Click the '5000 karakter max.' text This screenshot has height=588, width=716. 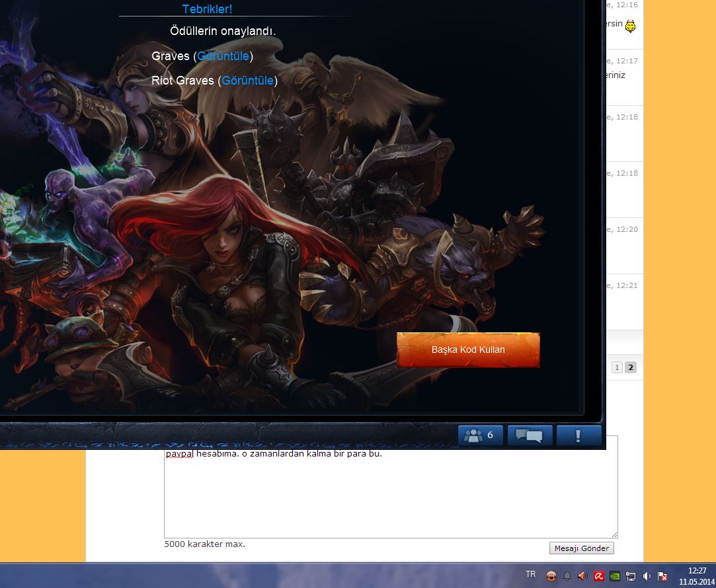click(204, 544)
